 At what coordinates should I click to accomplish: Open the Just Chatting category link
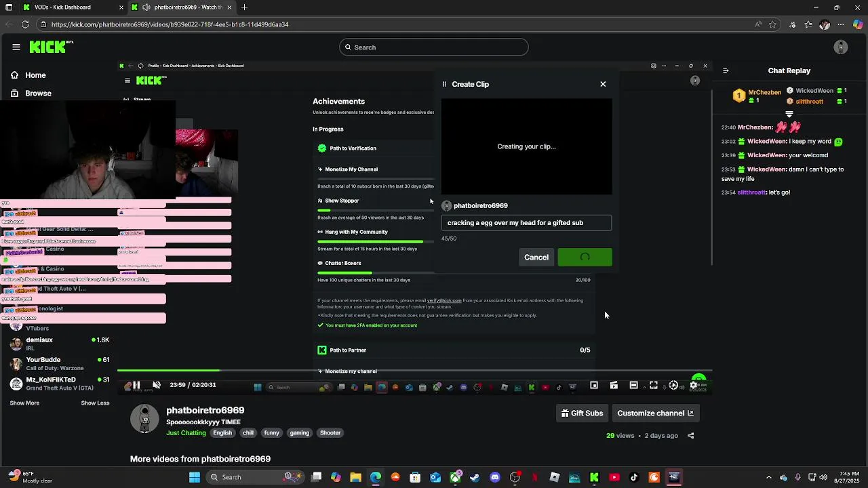(x=186, y=432)
